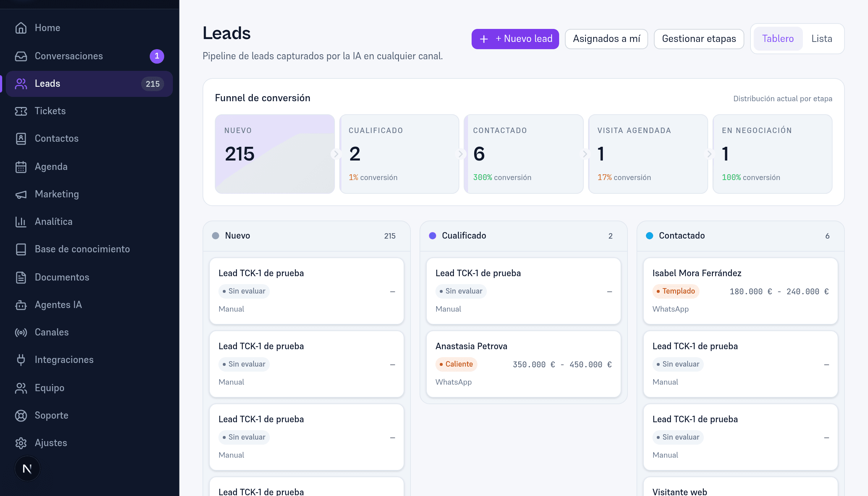Click the plus icon in Nuevo lead button
868x496 pixels.
tap(484, 39)
